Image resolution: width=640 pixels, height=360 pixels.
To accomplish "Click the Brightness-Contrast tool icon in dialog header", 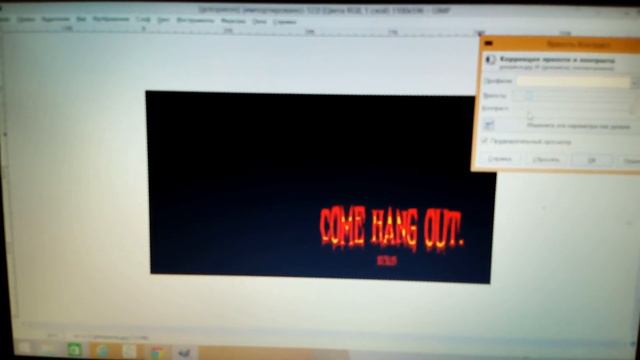I will point(491,60).
